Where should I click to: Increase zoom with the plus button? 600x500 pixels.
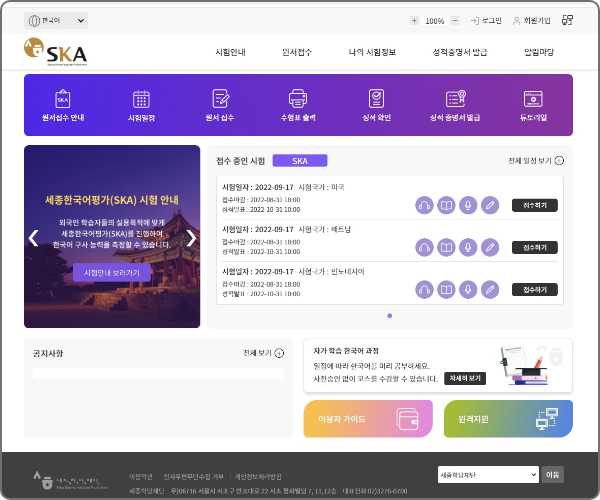coord(414,21)
